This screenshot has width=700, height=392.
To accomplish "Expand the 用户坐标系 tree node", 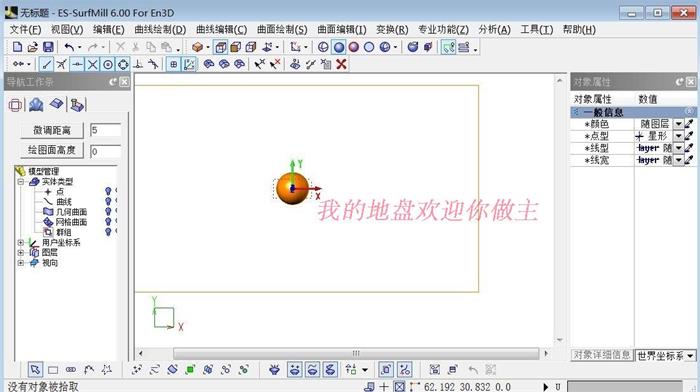I will click(21, 242).
